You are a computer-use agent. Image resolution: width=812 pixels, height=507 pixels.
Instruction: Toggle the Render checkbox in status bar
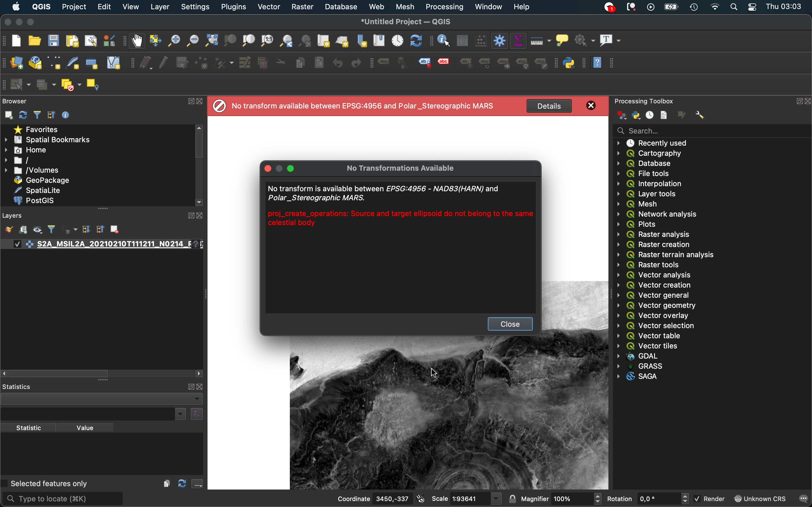coord(697,499)
